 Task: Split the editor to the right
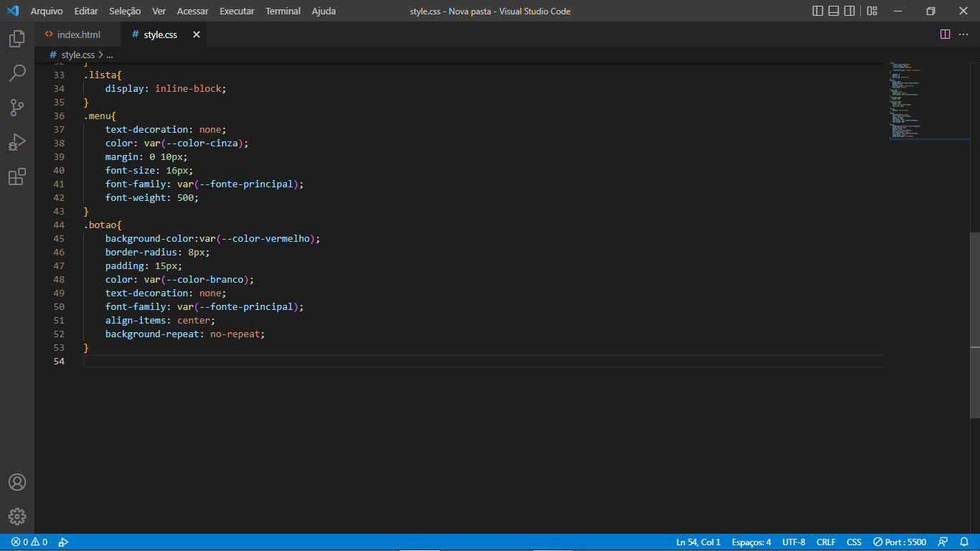pyautogui.click(x=945, y=34)
